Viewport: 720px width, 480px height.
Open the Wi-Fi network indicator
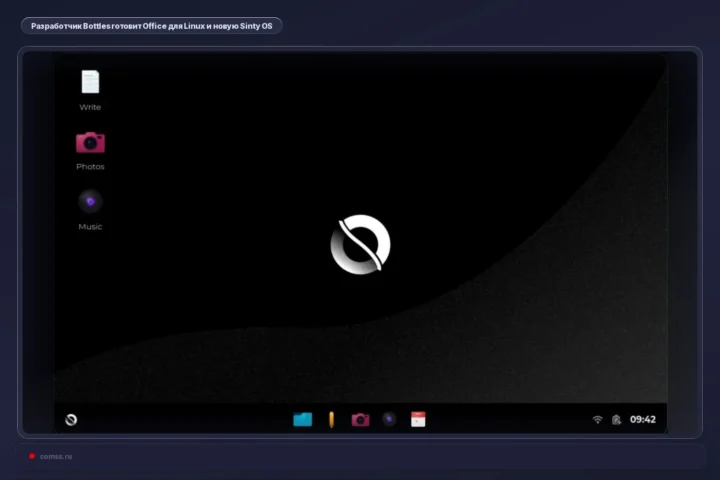coord(597,419)
